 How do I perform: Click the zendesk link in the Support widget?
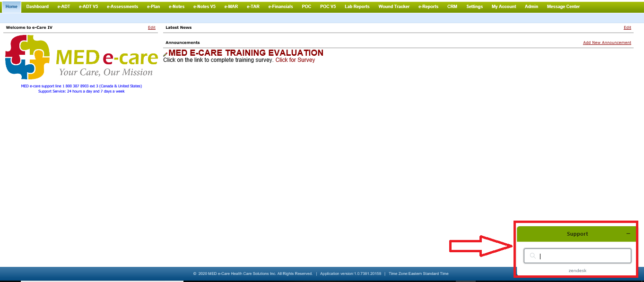[577, 271]
